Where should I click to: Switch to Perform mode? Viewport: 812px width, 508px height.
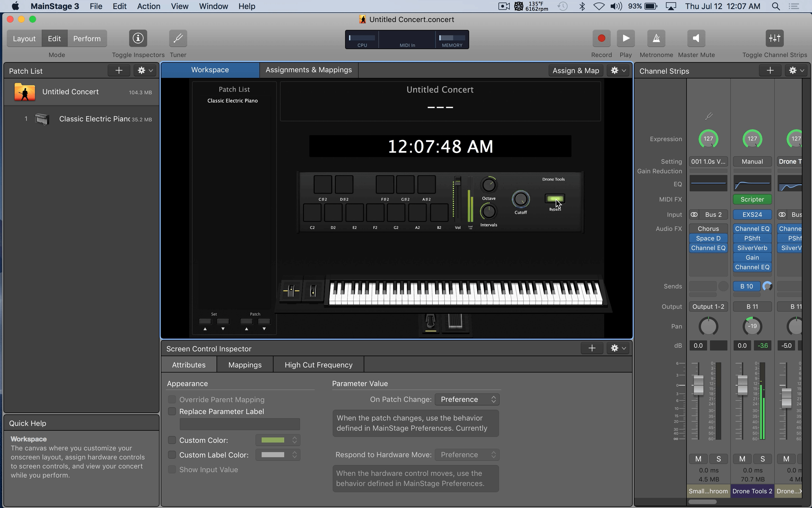(x=87, y=39)
